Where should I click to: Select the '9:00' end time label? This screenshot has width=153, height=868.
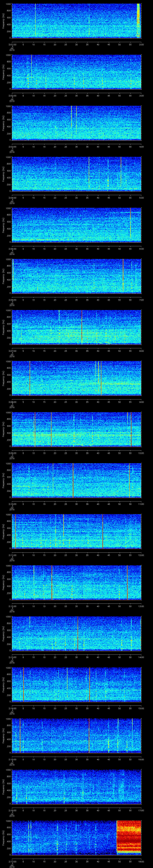click(x=141, y=402)
